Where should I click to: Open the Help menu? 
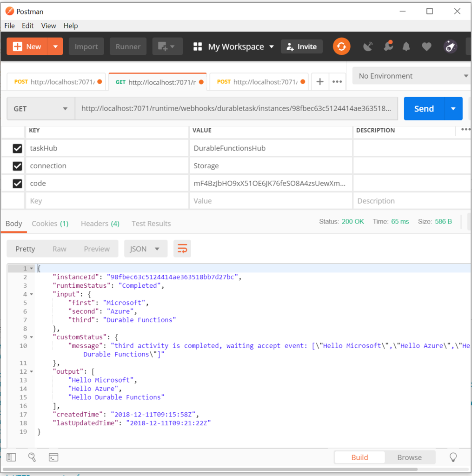[71, 26]
